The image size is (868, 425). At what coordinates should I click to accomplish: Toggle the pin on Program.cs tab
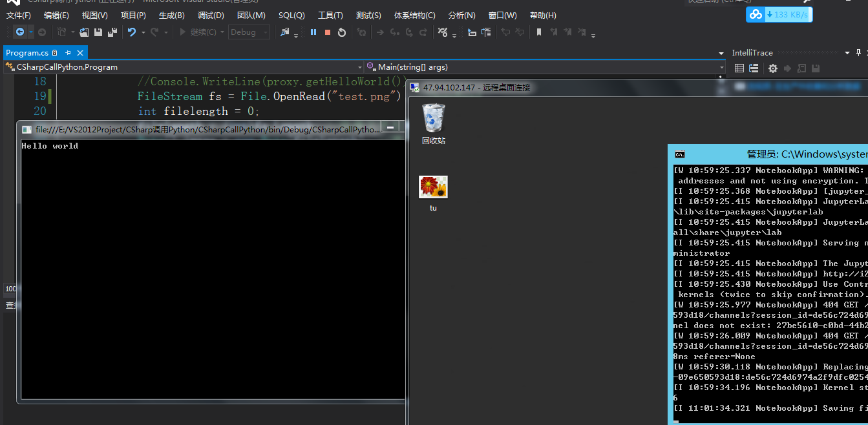[x=68, y=53]
